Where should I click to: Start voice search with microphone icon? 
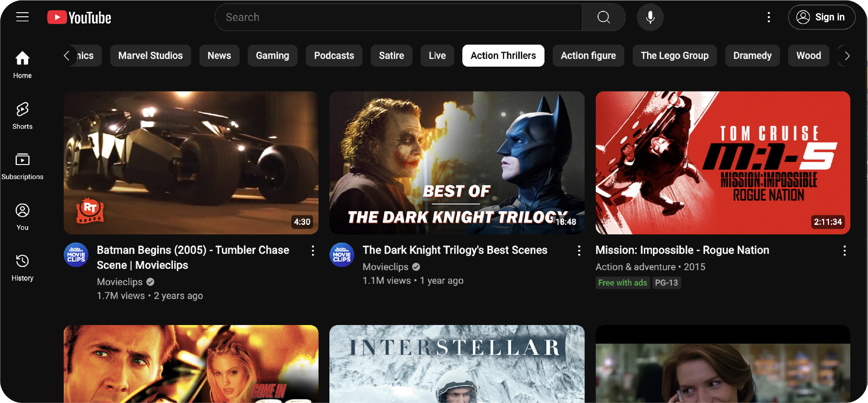tap(650, 17)
